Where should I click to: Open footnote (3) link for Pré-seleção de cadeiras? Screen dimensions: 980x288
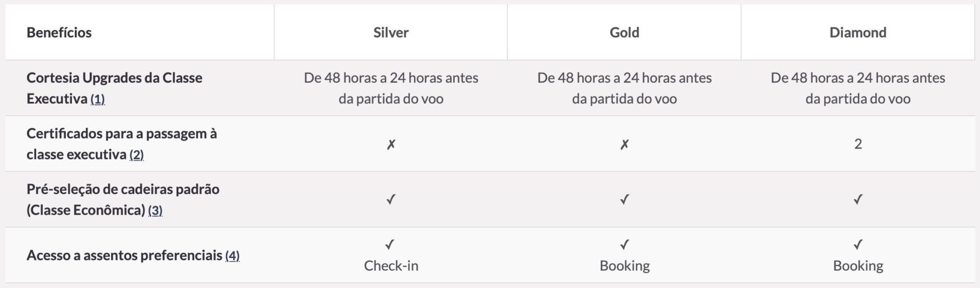point(155,210)
